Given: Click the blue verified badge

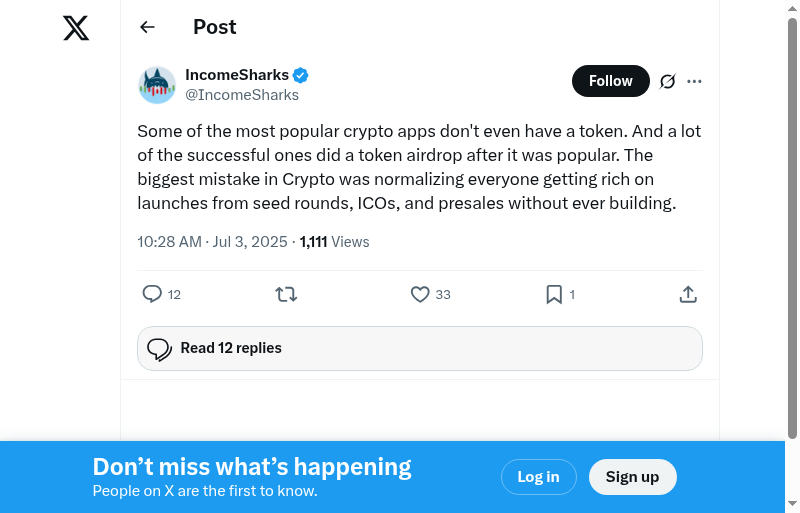Looking at the screenshot, I should tap(300, 75).
